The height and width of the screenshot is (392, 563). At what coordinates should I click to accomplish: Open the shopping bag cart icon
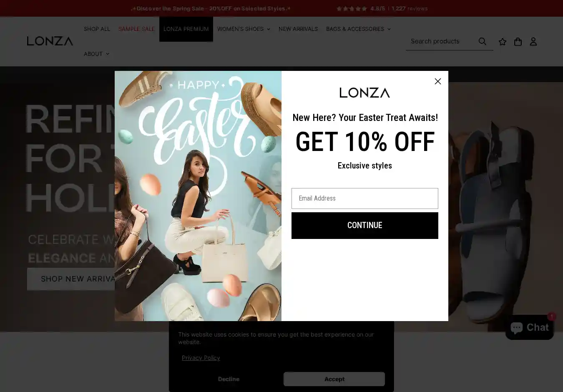tap(518, 42)
